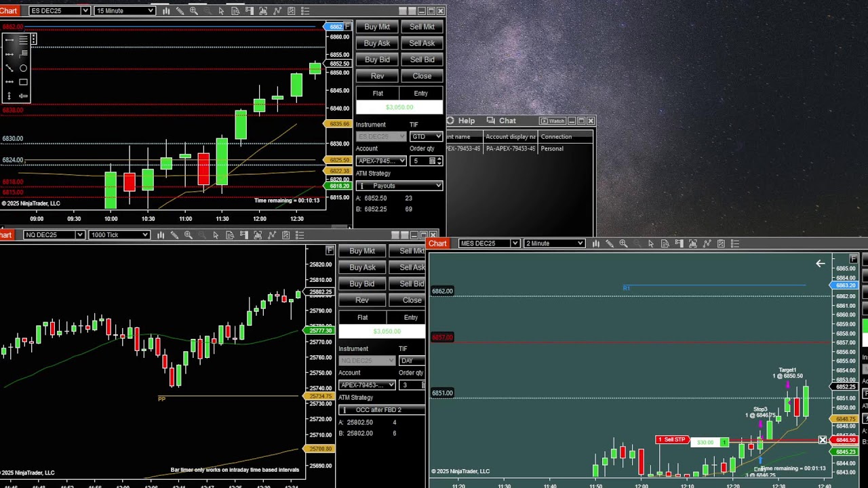The height and width of the screenshot is (488, 868).
Task: Cancel the Sell STP order with its X
Action: click(x=823, y=441)
